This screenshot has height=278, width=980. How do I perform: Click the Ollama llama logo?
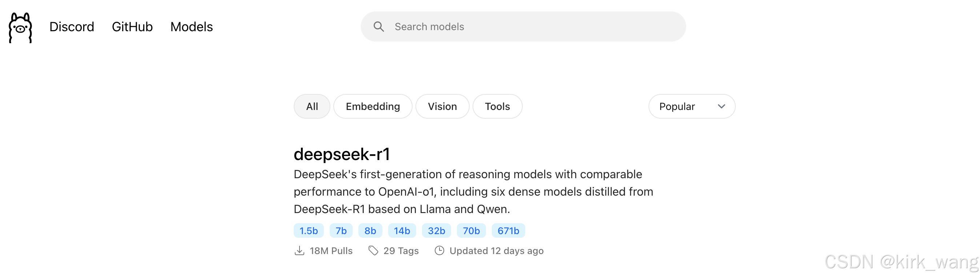click(x=20, y=27)
